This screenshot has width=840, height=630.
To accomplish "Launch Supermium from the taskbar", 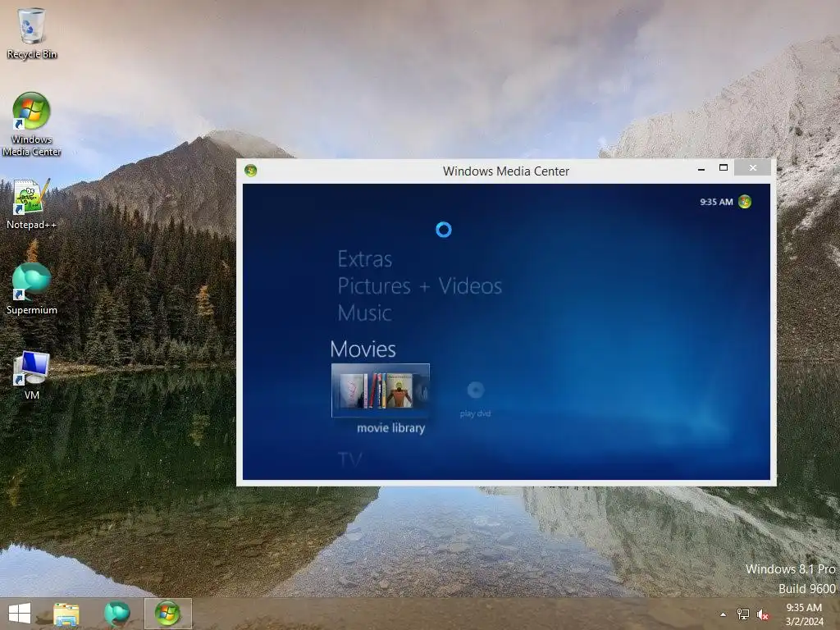I will point(116,614).
